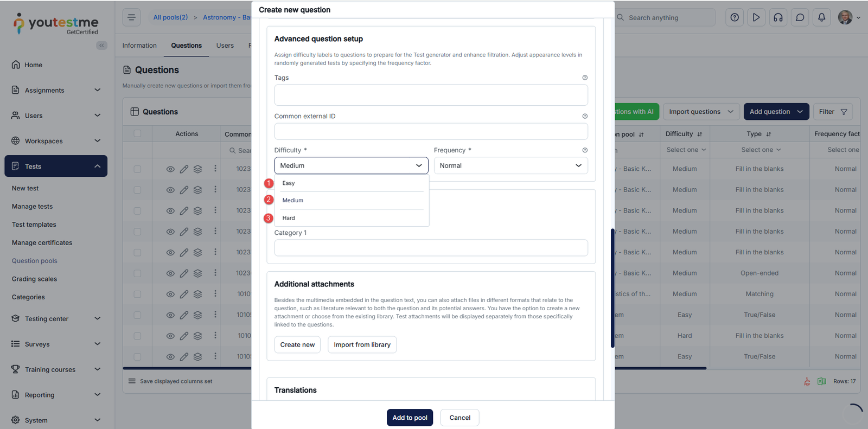Click the play icon in top bar
The image size is (868, 429).
click(756, 17)
